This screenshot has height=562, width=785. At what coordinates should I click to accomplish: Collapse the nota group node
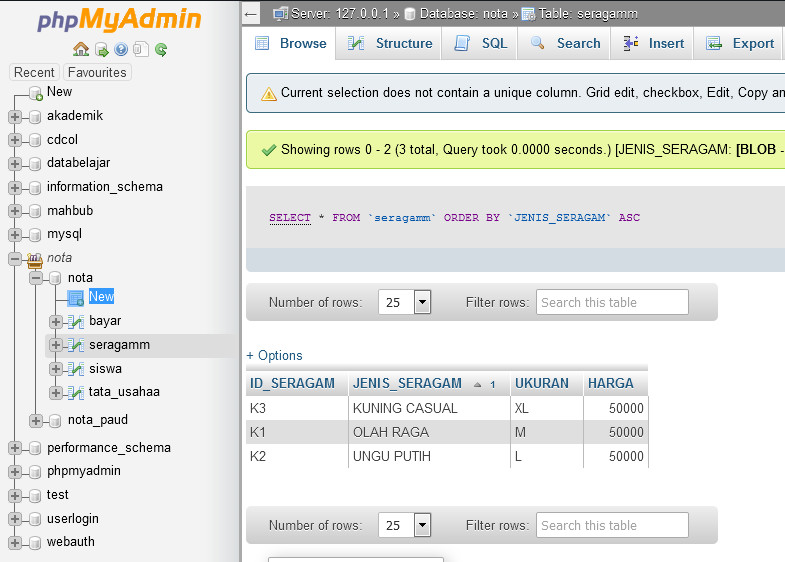click(15, 259)
